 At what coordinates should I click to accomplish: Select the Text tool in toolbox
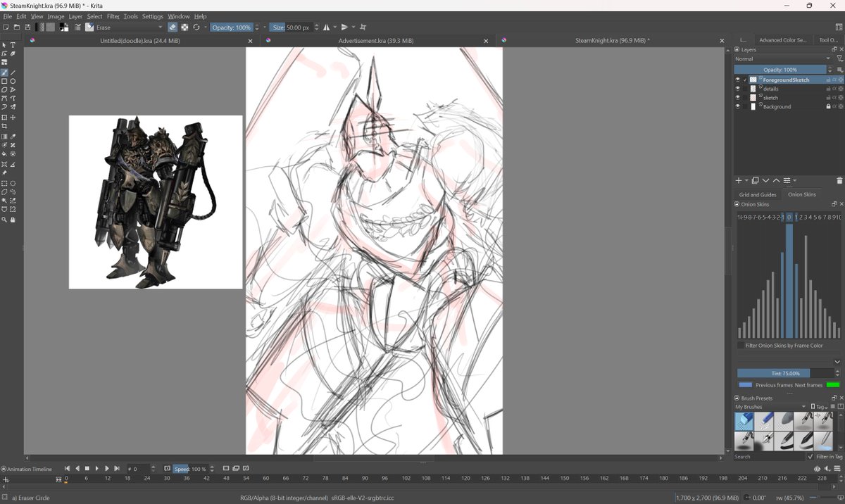coord(13,45)
